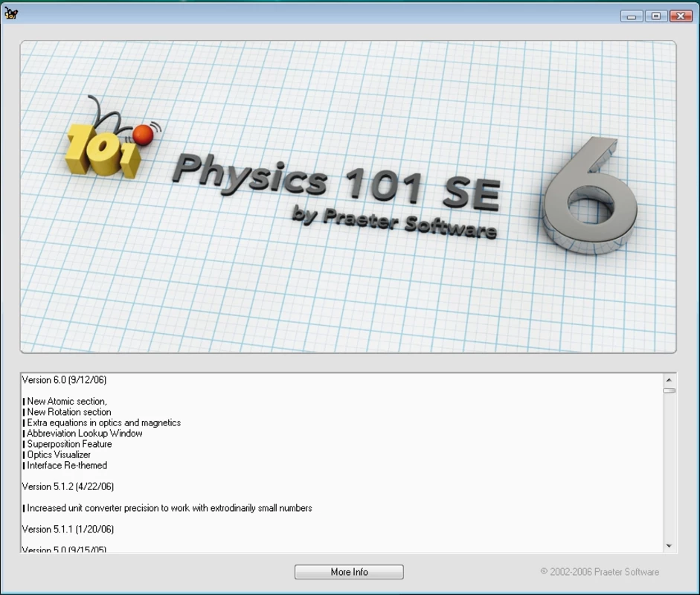Click the Physics 101 title bar app icon
This screenshot has height=595, width=700.
10,14
